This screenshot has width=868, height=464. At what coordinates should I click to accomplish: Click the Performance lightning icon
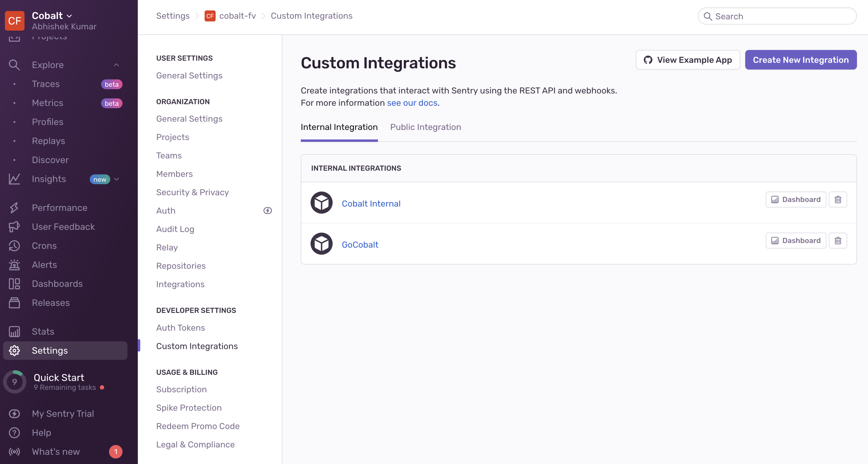(14, 208)
